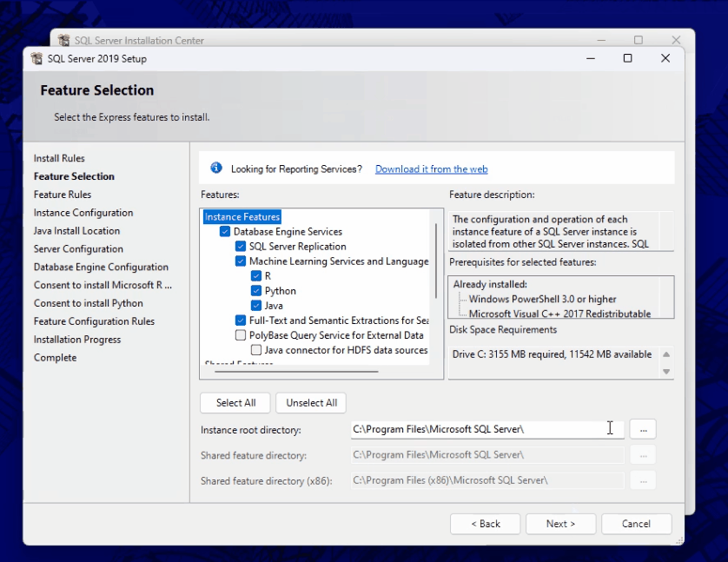Maximize the SQL Server 2019 Setup window
This screenshot has width=728, height=562.
pyautogui.click(x=627, y=58)
